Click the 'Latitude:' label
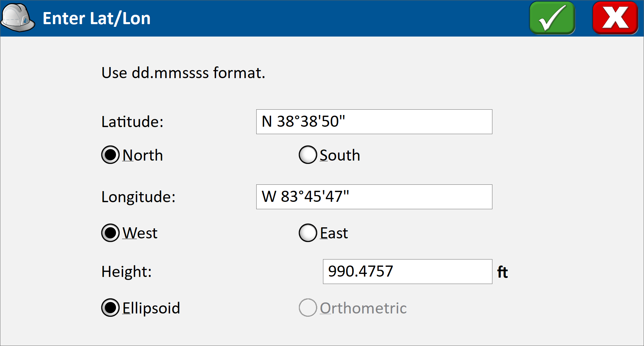Screen dimensions: 644x346 pyautogui.click(x=132, y=122)
